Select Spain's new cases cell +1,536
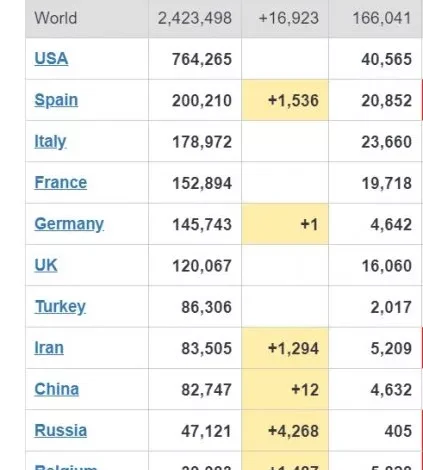This screenshot has width=423, height=470. click(x=285, y=100)
